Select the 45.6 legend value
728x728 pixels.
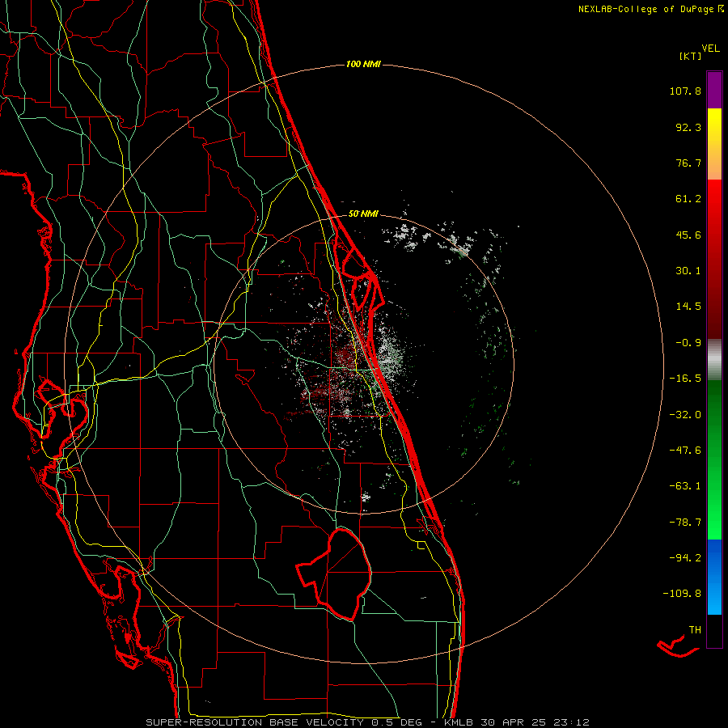[x=688, y=235]
